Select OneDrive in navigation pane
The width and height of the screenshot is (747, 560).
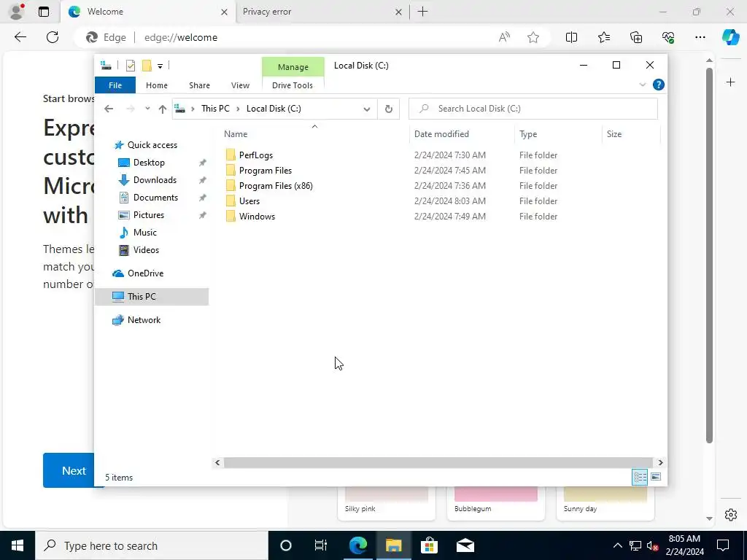pos(145,273)
